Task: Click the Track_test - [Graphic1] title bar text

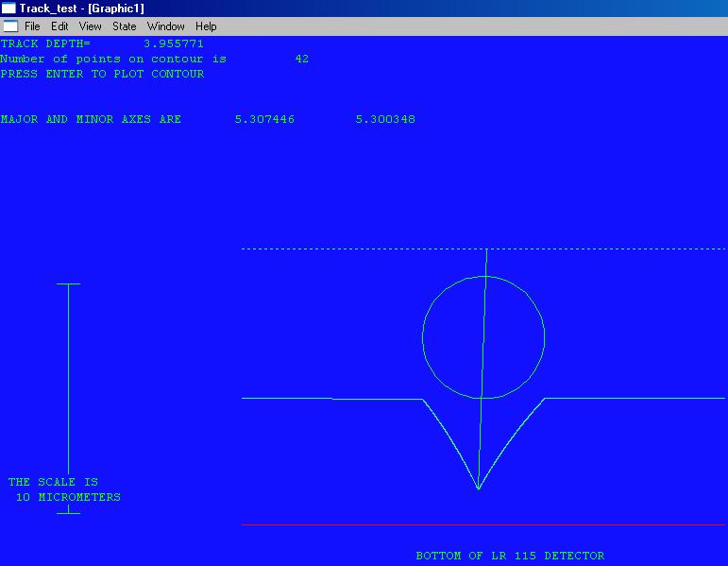Action: (x=81, y=9)
